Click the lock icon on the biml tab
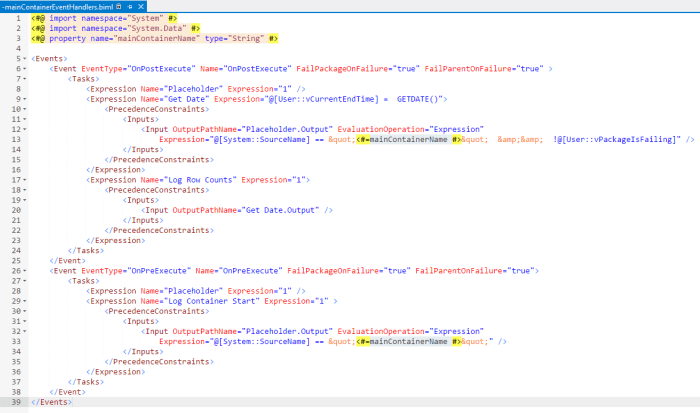700x413 pixels. (x=119, y=7)
